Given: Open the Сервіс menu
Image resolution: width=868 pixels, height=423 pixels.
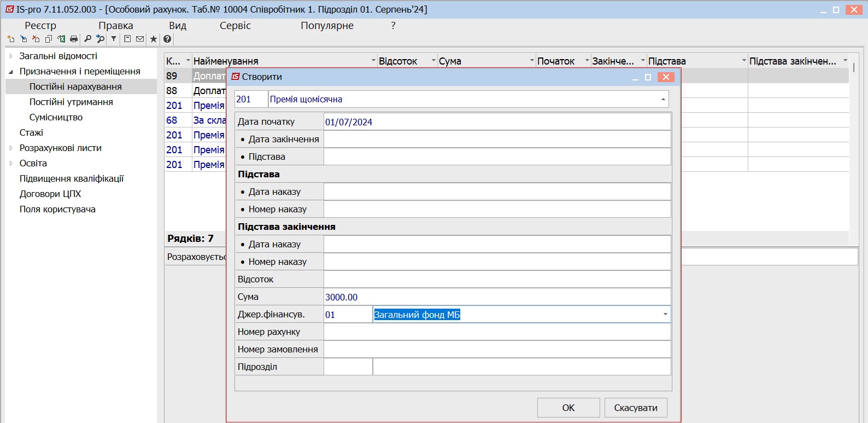Looking at the screenshot, I should [235, 26].
